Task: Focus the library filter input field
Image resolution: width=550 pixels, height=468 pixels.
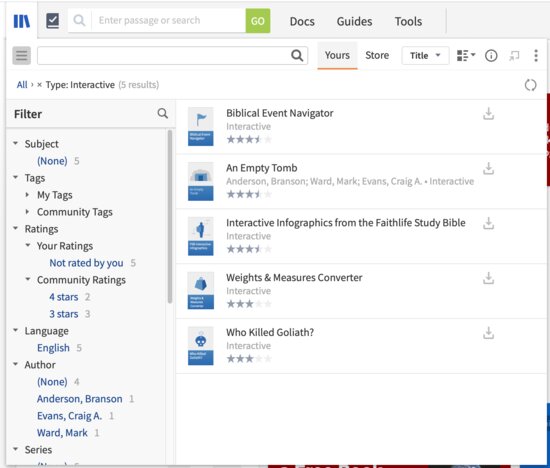Action: 172,55
